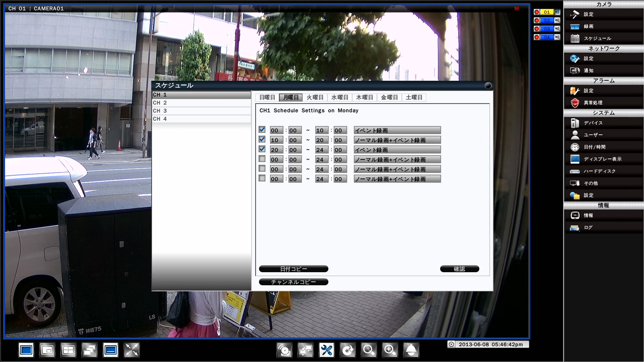
Task: Select CH 3 in channel list
Action: pos(201,111)
